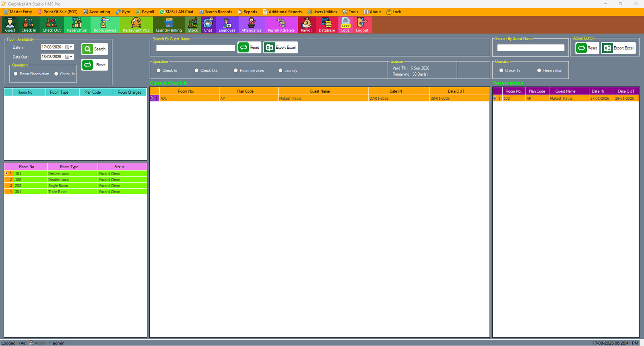Screen dimensions: 644x346
Task: Open the Search Records menu
Action: tap(215, 12)
